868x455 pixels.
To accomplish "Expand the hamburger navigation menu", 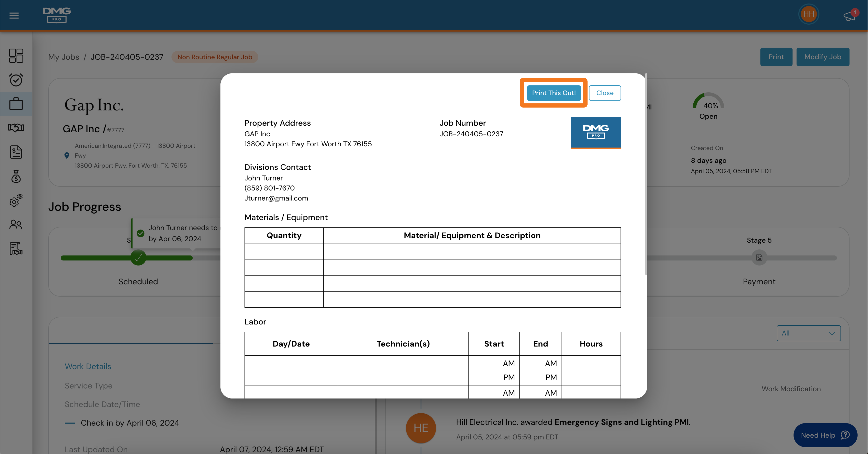I will 14,15.
